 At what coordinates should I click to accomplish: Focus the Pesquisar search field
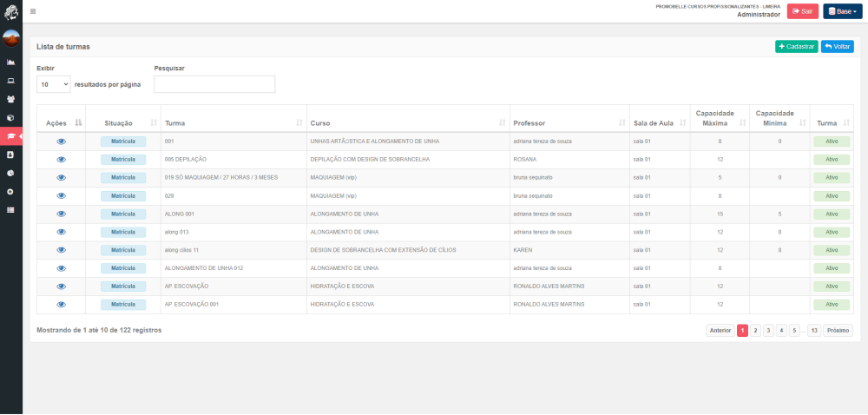[214, 85]
